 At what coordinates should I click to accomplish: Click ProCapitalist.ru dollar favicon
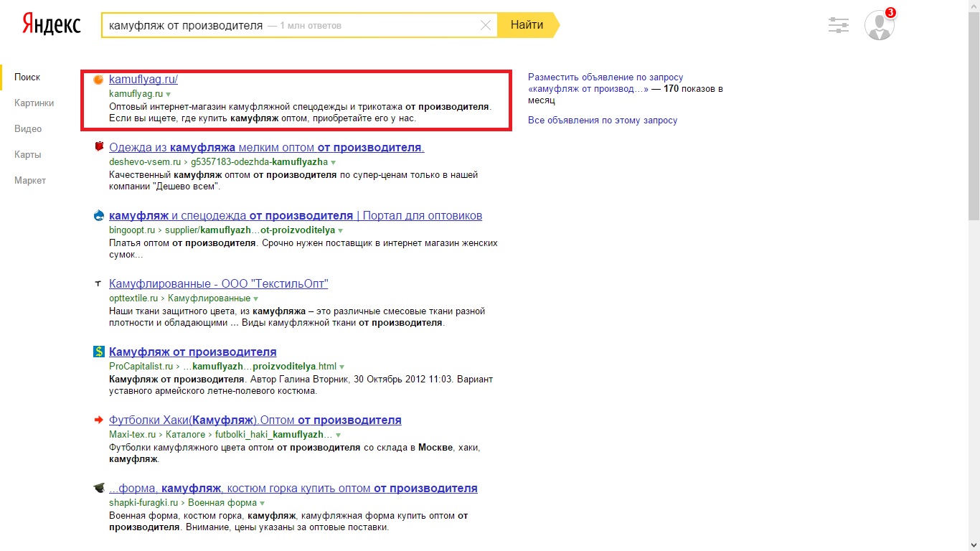click(99, 352)
